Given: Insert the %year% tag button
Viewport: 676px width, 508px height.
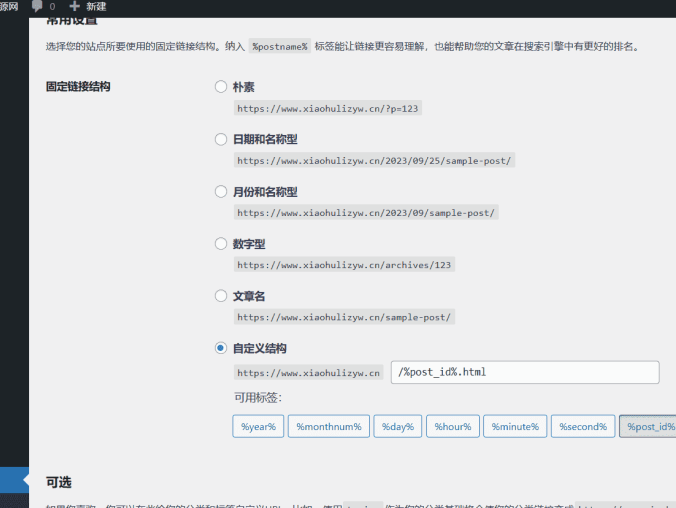Looking at the screenshot, I should coord(258,426).
